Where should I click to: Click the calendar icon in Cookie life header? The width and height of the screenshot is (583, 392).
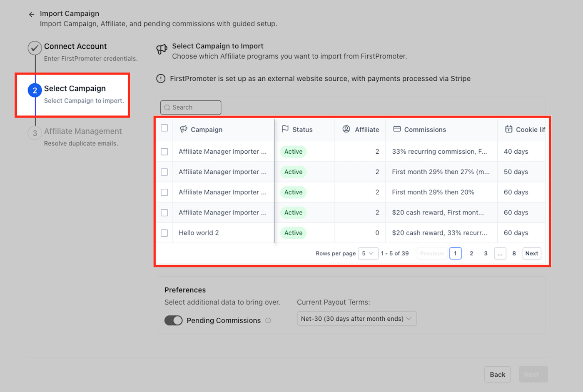(x=508, y=129)
